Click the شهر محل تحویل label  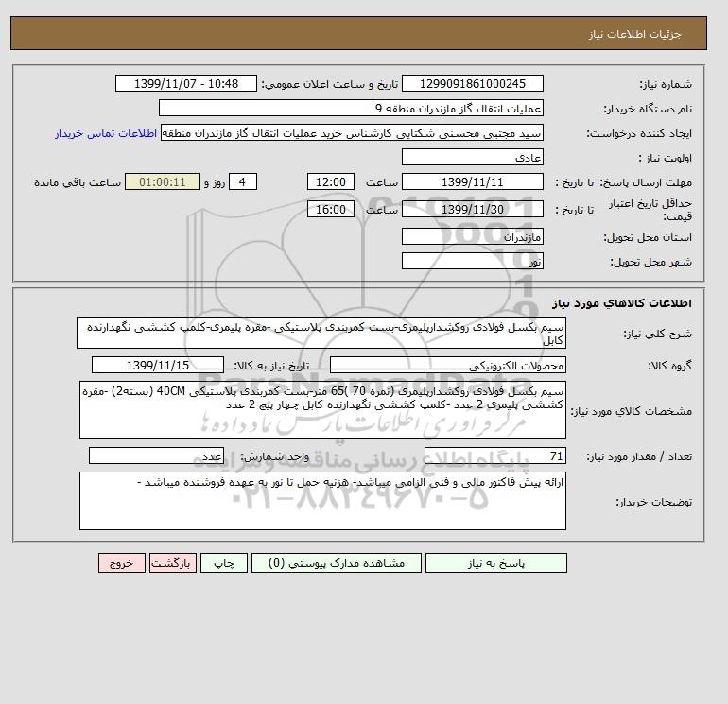click(650, 262)
